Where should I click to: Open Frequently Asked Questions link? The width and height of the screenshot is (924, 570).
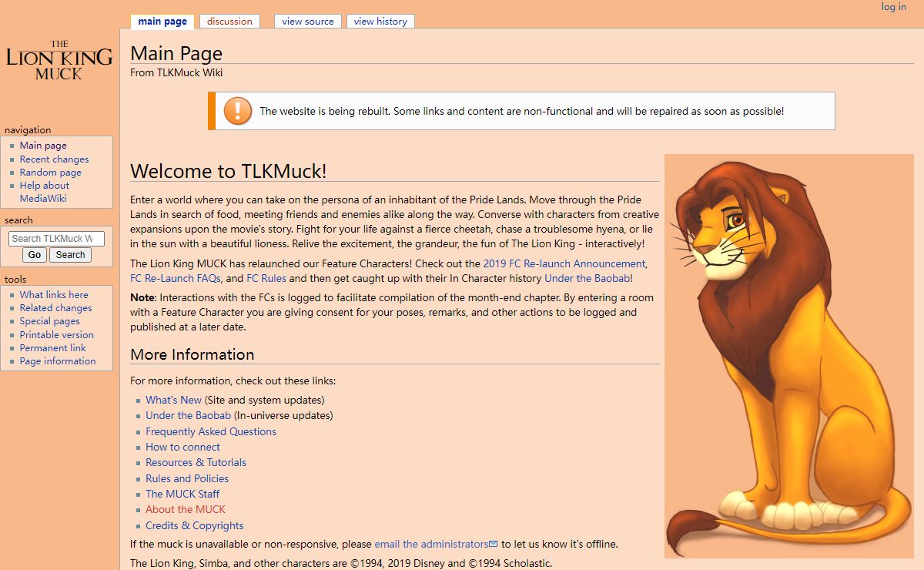pyautogui.click(x=211, y=431)
